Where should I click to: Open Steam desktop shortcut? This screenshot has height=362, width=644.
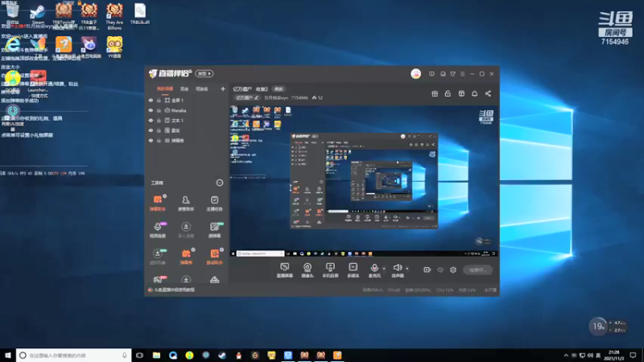[x=37, y=14]
